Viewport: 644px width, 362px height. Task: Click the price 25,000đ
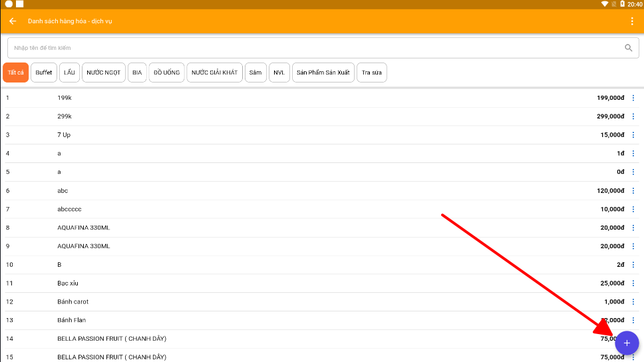tap(612, 283)
